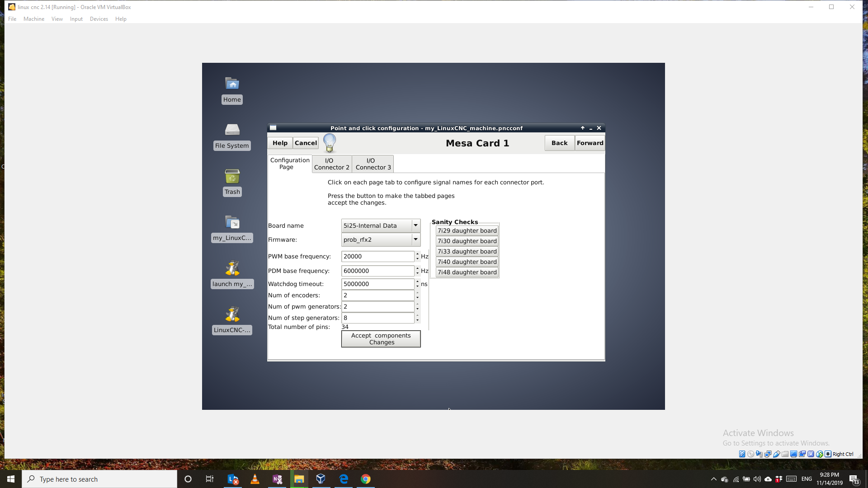Viewport: 868px width, 488px height.
Task: Open the VirtualBox Help menu
Action: click(121, 19)
